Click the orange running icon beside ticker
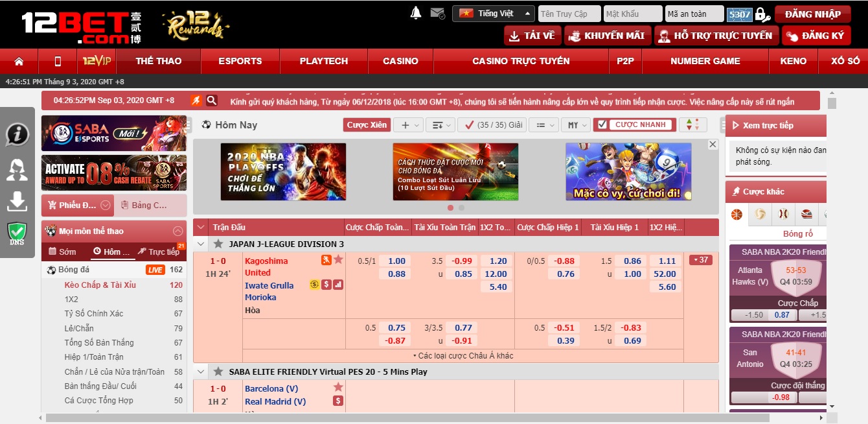The height and width of the screenshot is (424, 868). (x=196, y=100)
